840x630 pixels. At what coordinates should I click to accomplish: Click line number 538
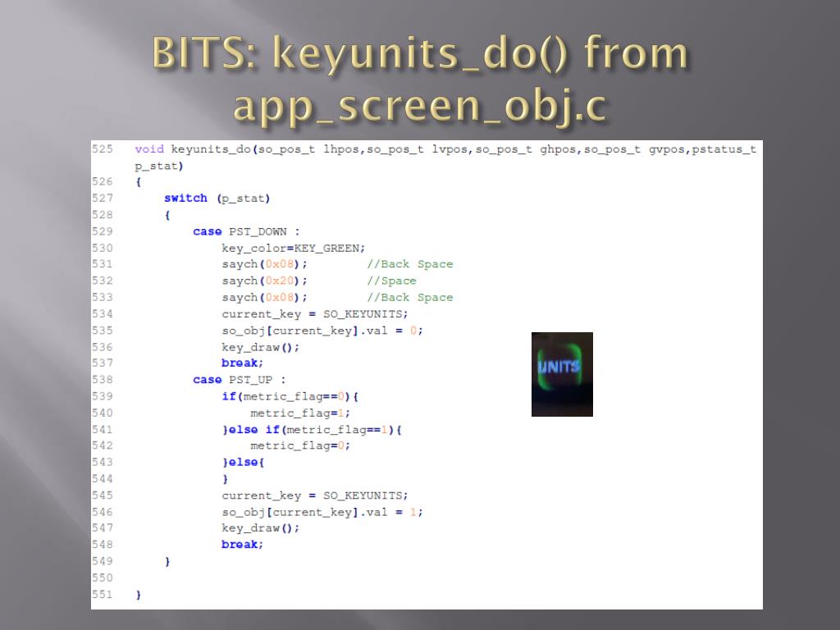tap(103, 380)
